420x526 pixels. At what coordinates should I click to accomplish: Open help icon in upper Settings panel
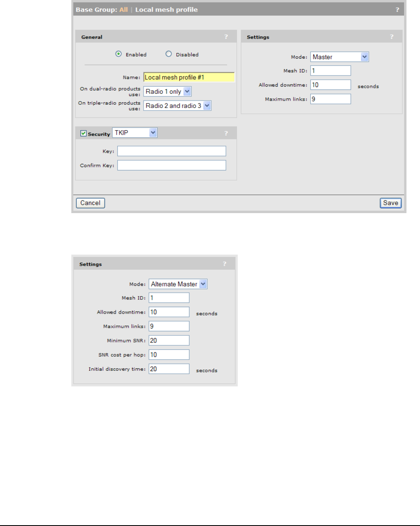pyautogui.click(x=392, y=37)
